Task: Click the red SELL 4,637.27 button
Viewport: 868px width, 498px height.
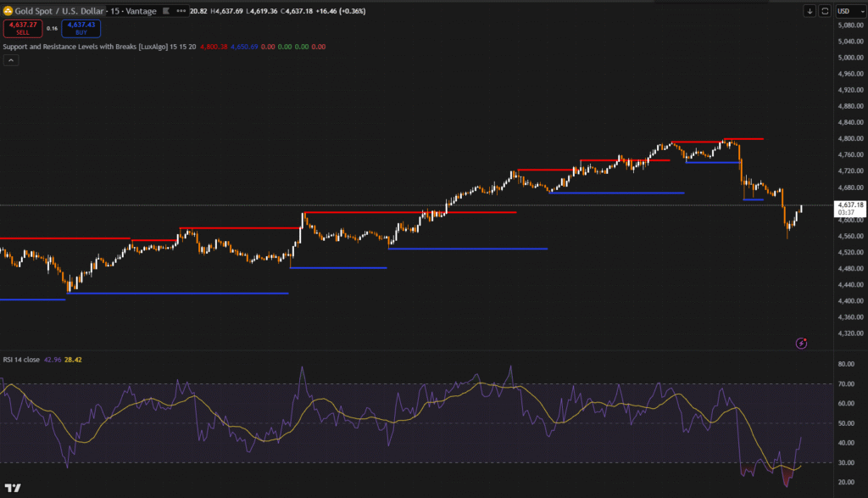Action: click(x=23, y=28)
